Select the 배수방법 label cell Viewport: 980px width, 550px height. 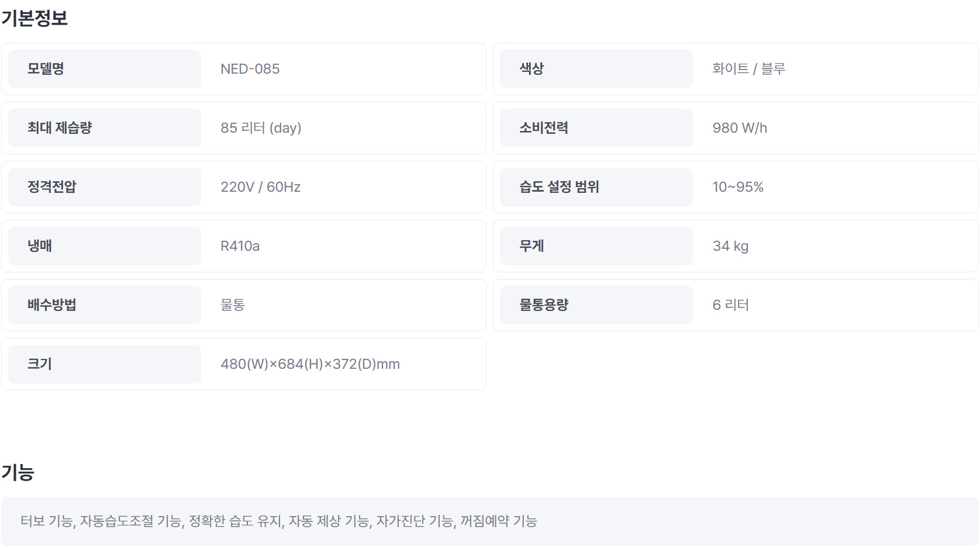point(105,305)
